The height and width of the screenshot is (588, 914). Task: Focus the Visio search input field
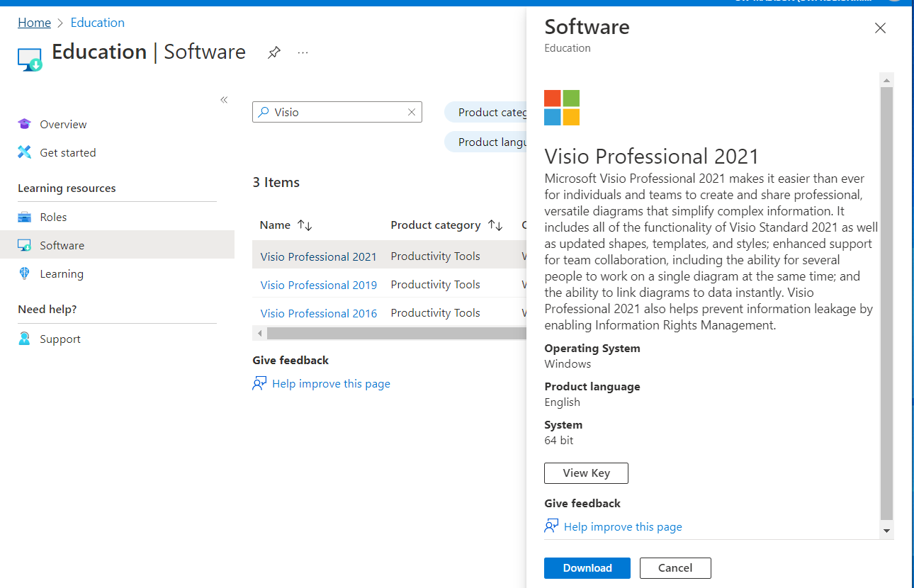[x=337, y=112]
